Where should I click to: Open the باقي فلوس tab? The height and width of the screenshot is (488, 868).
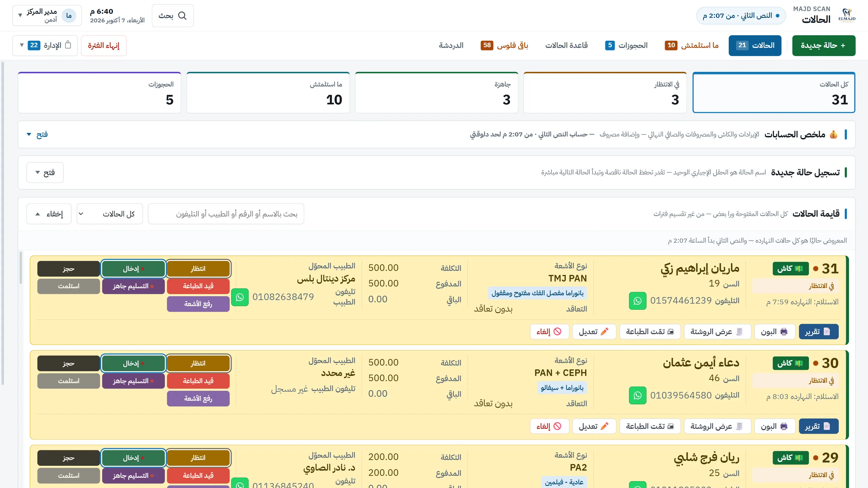(504, 45)
